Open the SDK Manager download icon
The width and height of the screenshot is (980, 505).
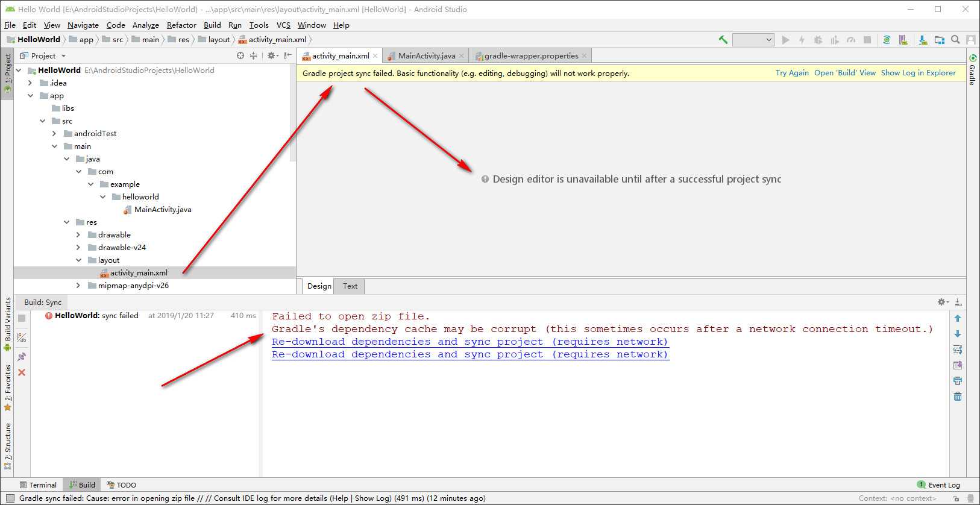[923, 40]
